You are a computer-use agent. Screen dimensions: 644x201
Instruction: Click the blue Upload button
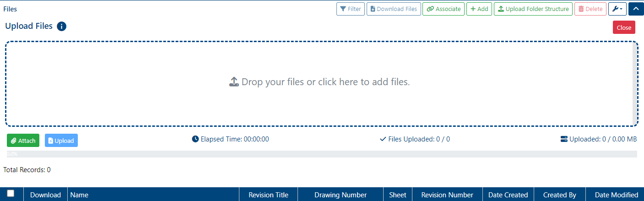click(x=61, y=141)
